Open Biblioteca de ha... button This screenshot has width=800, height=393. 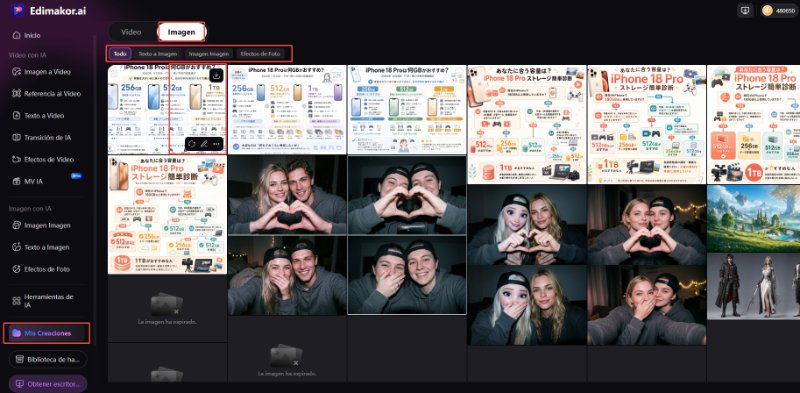tap(48, 359)
